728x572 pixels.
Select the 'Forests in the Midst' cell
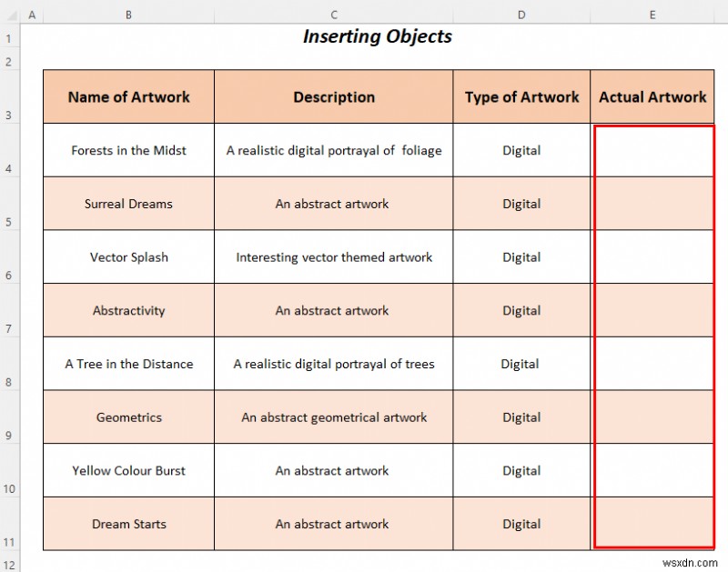pos(128,150)
